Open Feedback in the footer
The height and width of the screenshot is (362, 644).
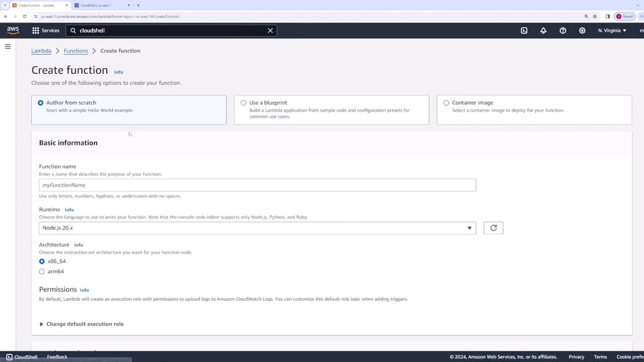pyautogui.click(x=57, y=357)
